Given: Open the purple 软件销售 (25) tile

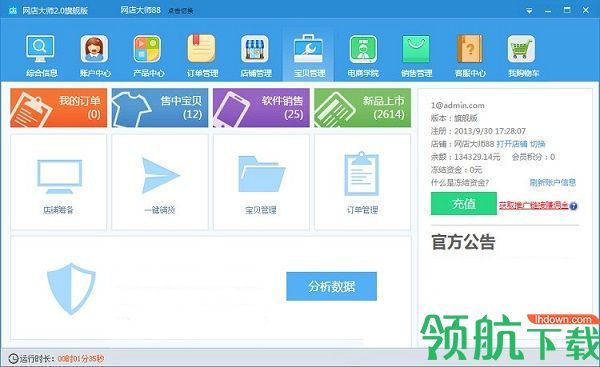Looking at the screenshot, I should pos(261,108).
